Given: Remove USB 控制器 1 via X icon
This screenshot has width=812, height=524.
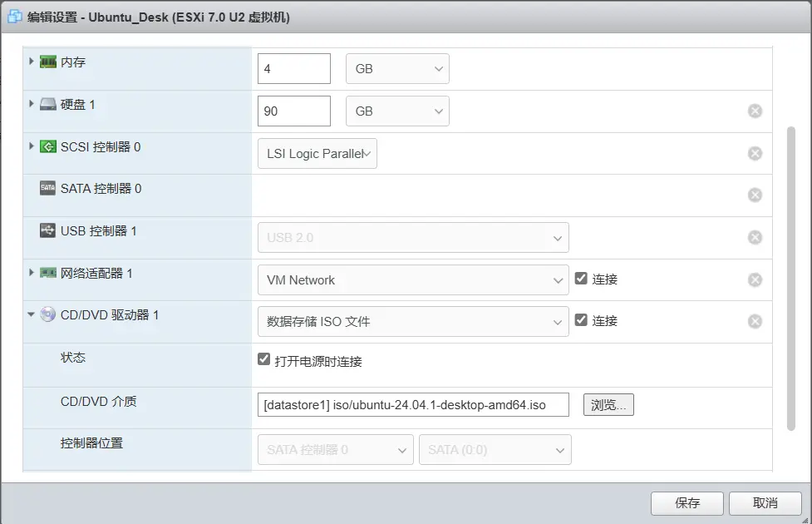Looking at the screenshot, I should pos(755,237).
